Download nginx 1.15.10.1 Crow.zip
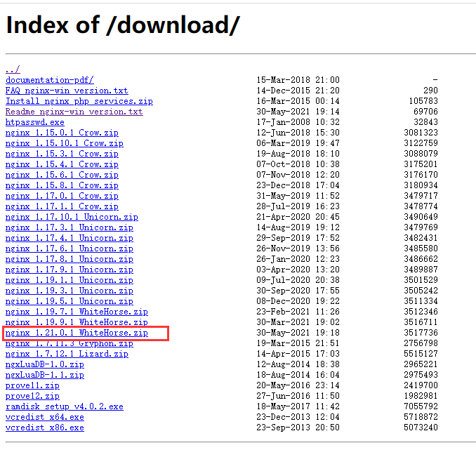 coord(65,143)
